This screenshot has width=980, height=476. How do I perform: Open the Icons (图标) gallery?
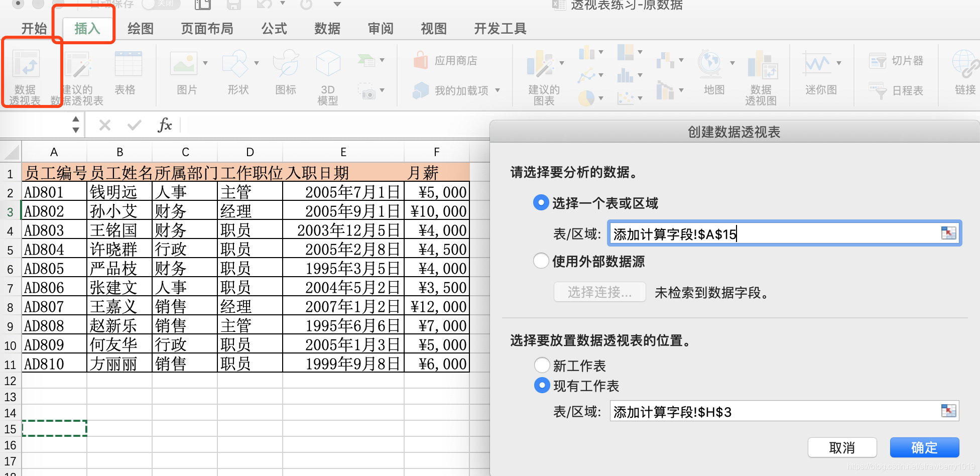(x=286, y=64)
